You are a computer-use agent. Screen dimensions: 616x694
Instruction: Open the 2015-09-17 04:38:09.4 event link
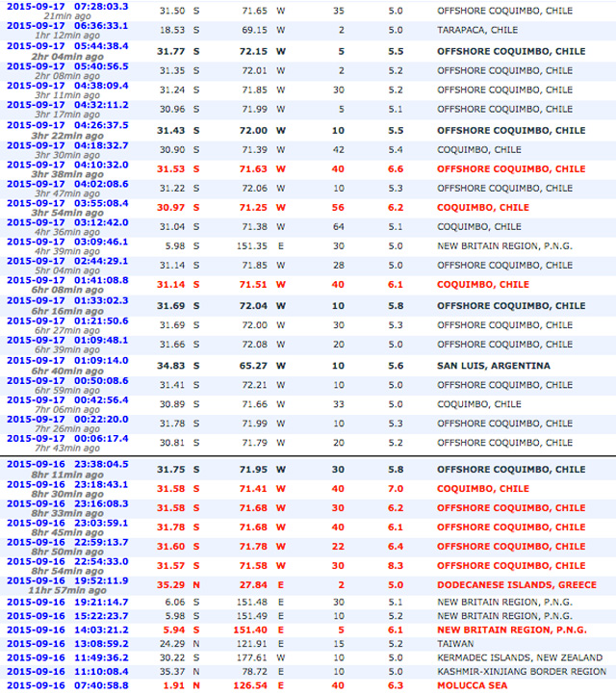pyautogui.click(x=67, y=86)
